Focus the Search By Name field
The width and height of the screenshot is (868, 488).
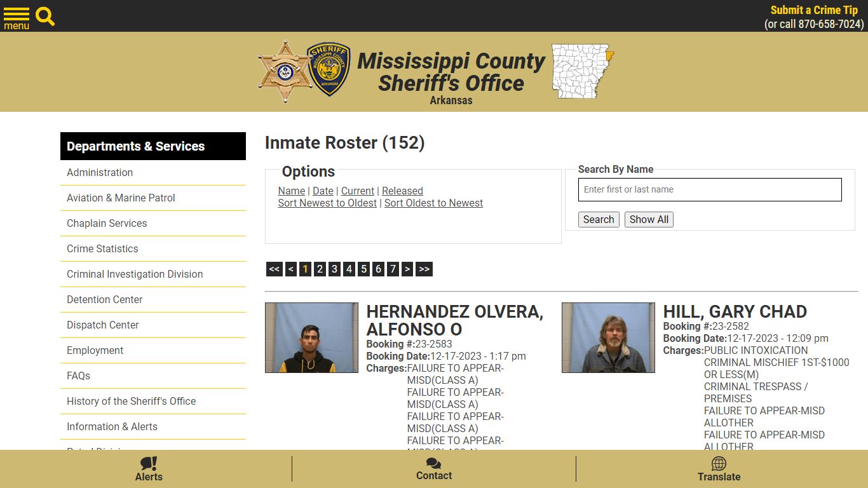[710, 189]
